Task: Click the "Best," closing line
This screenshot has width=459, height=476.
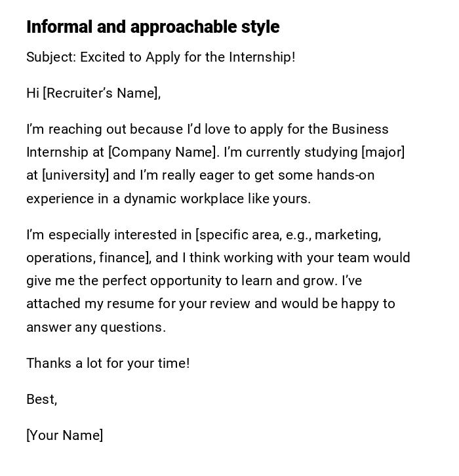Action: [x=41, y=399]
